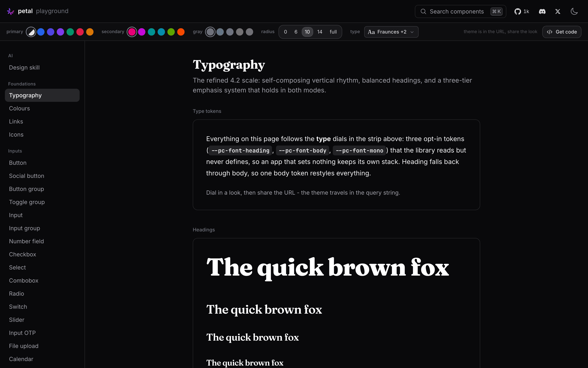
Task: Select the orange-red secondary swatch
Action: [181, 32]
